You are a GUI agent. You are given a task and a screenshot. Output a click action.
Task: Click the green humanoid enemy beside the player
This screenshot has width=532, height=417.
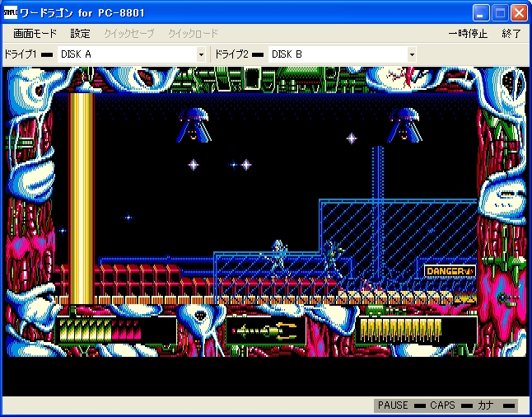point(333,260)
